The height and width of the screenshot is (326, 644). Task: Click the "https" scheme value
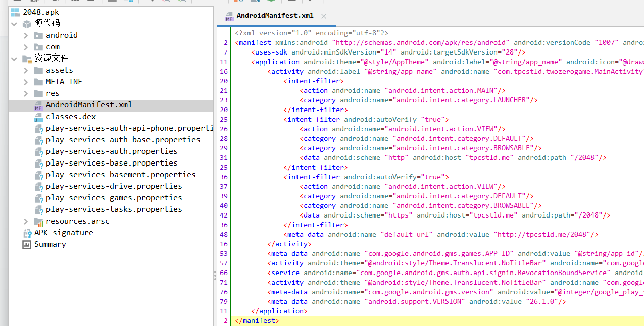[399, 215]
